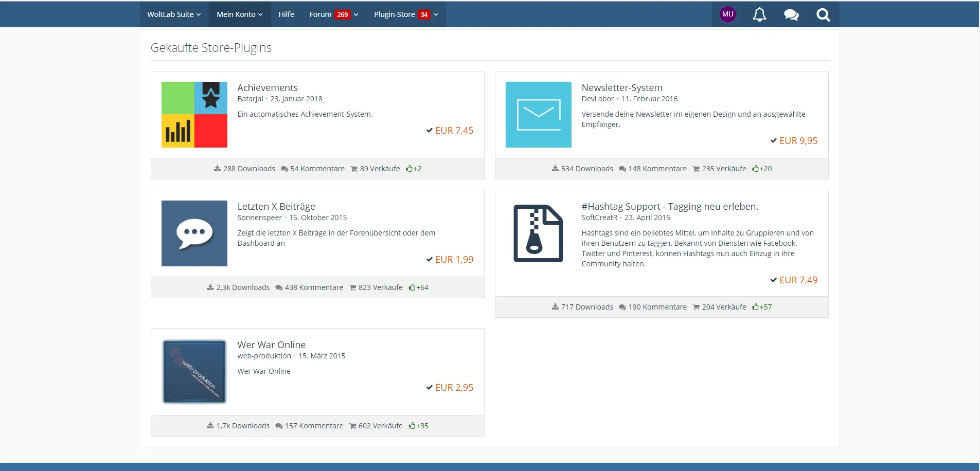Click comments icon beside 148 Kommentare
This screenshot has width=980, height=471.
pyautogui.click(x=622, y=169)
